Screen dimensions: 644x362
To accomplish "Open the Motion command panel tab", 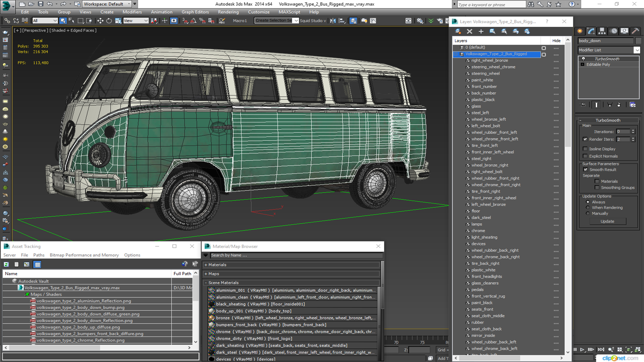I will 614,31.
